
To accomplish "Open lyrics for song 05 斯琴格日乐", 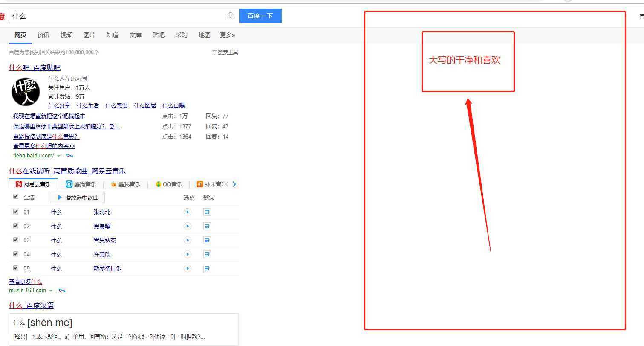I will pos(207,268).
